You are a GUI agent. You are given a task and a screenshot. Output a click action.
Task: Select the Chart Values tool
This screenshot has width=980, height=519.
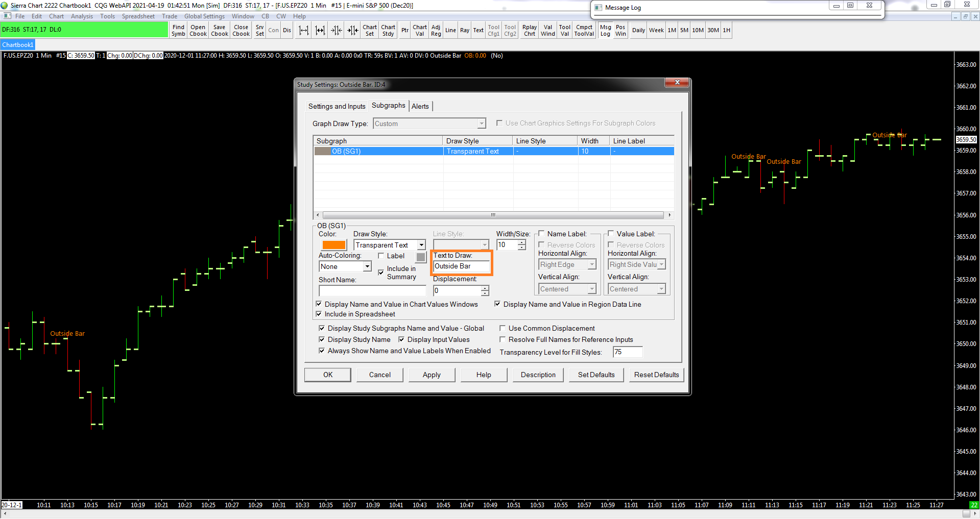coord(420,31)
